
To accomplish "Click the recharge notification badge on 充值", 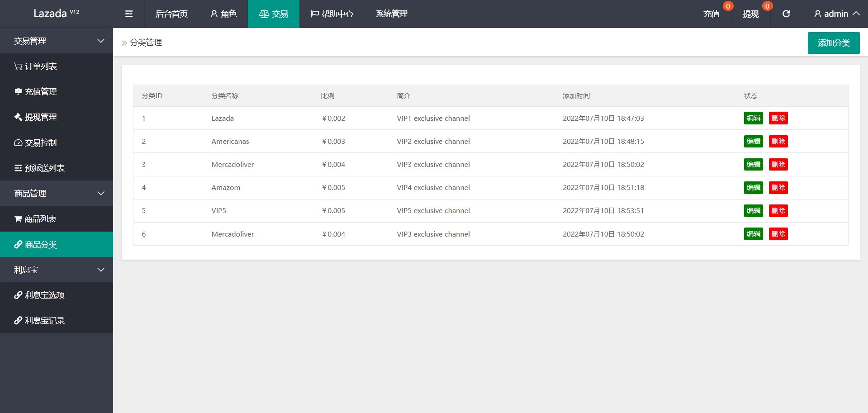I will pyautogui.click(x=728, y=6).
